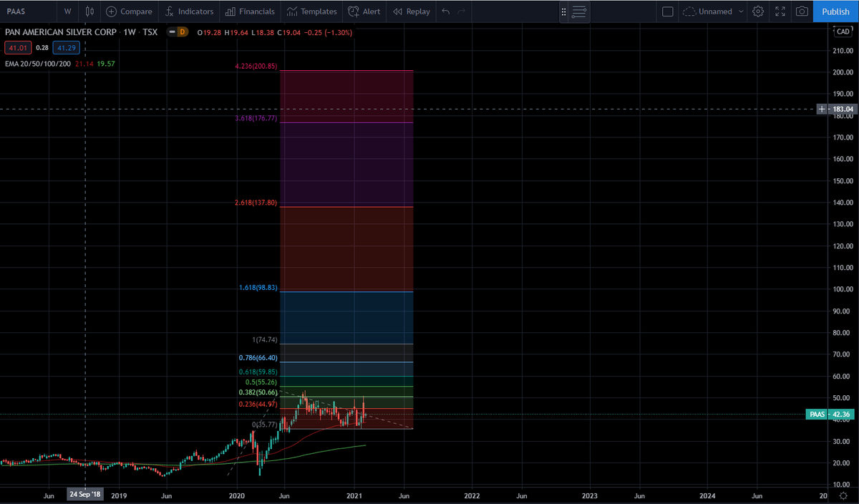Open chart settings via the gear icon
This screenshot has height=504, width=859.
pyautogui.click(x=758, y=11)
